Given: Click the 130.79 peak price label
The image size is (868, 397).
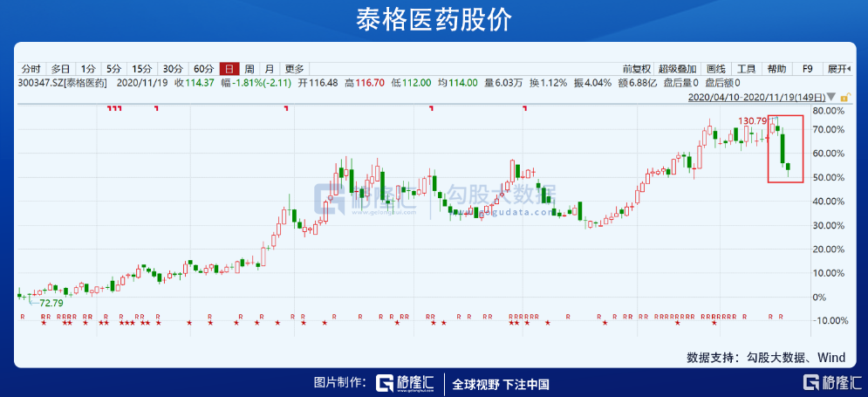Looking at the screenshot, I should click(752, 120).
